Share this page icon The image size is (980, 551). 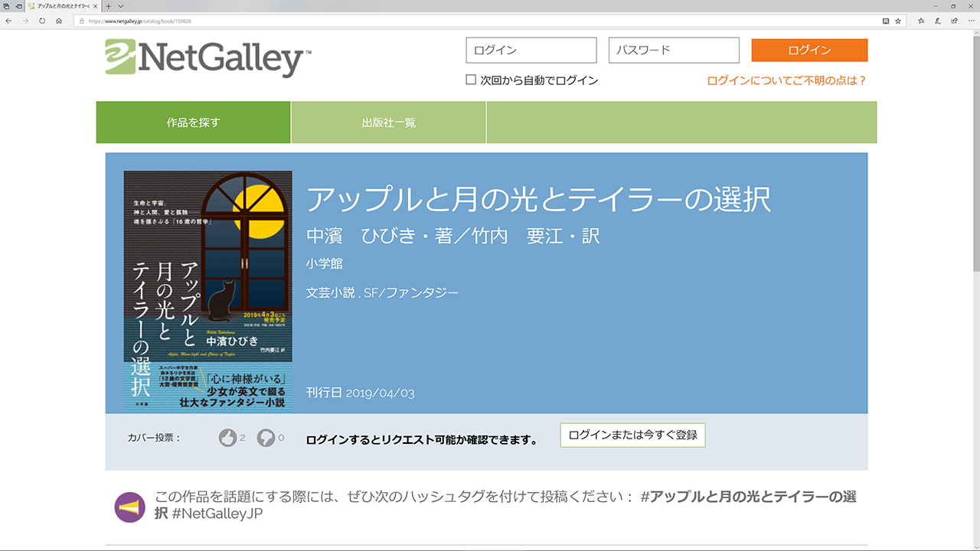(953, 21)
